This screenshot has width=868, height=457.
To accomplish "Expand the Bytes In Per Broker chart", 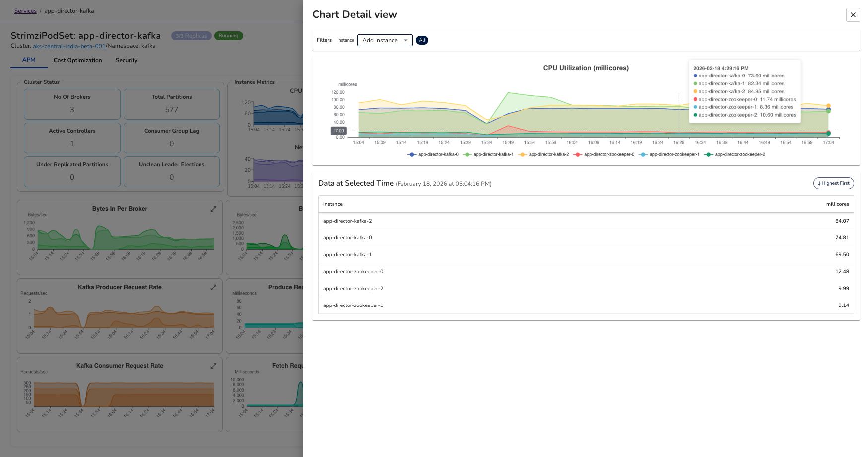I will [213, 209].
